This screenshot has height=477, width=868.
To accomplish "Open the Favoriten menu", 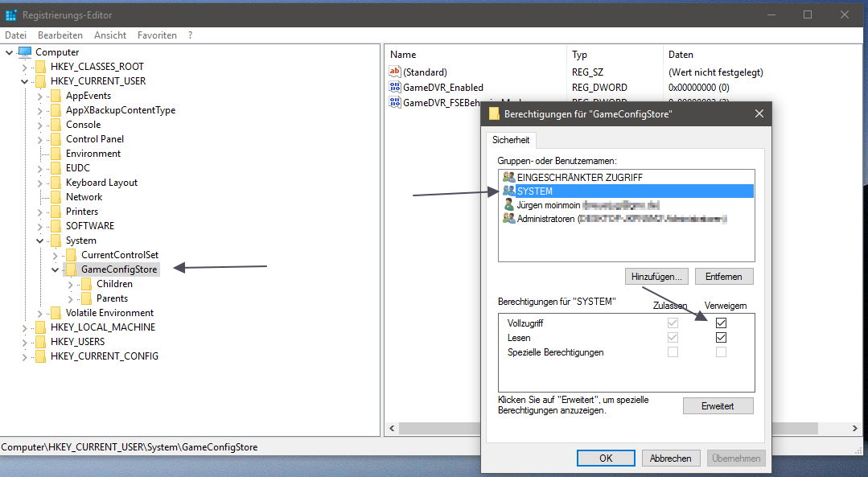I will coord(157,35).
